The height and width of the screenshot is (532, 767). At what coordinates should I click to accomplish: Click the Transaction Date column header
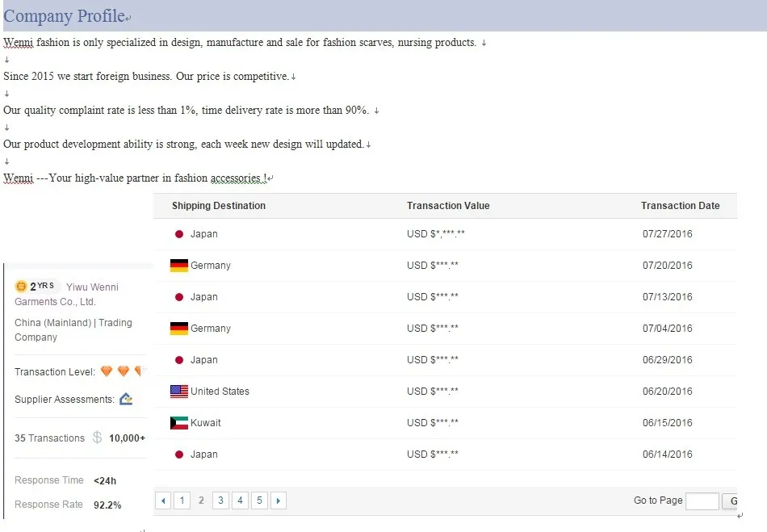click(680, 206)
